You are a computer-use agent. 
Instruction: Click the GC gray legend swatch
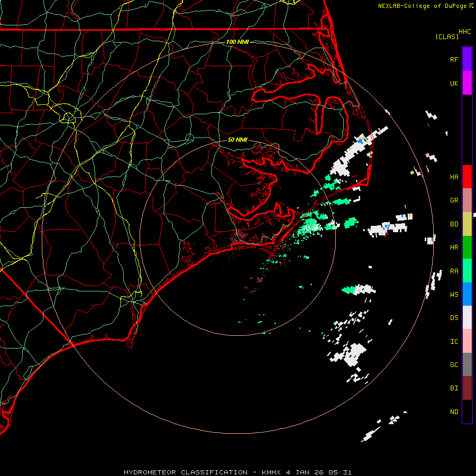pos(467,364)
